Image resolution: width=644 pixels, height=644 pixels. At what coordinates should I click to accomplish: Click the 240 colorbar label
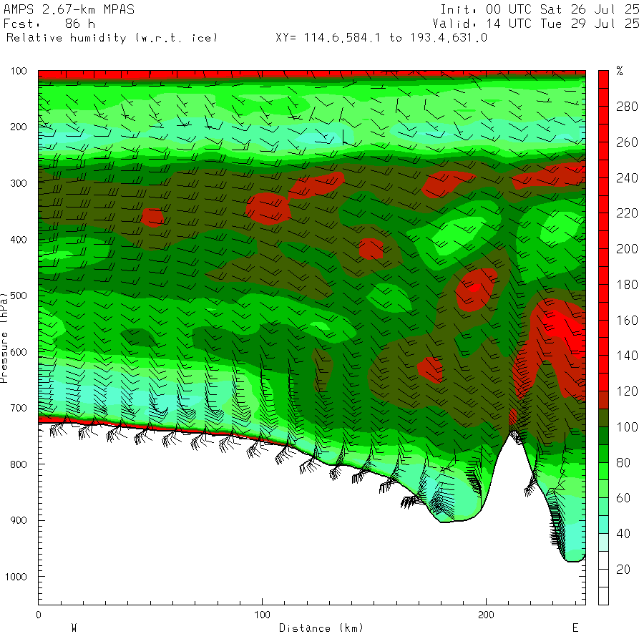click(627, 178)
